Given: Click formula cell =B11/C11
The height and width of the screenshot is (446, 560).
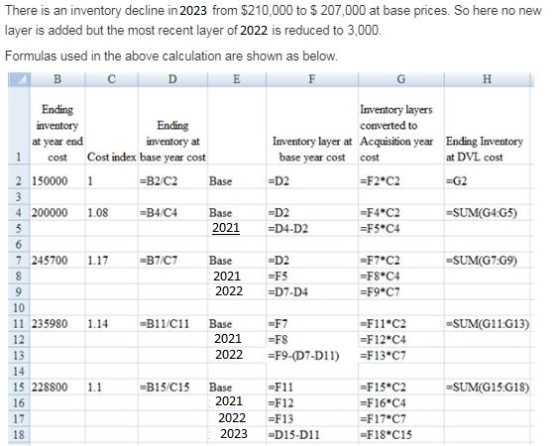Looking at the screenshot, I should tap(172, 324).
